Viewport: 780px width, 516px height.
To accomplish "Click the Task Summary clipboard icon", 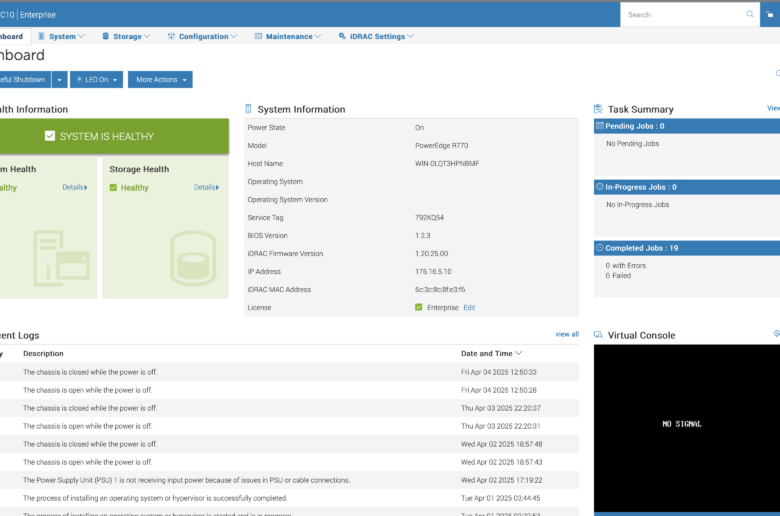I will [598, 109].
